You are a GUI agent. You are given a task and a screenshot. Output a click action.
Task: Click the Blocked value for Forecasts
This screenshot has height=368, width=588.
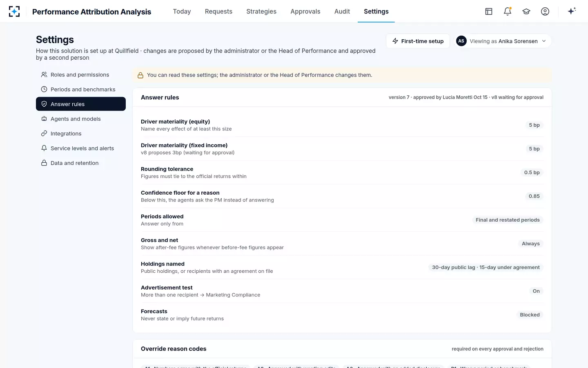(x=530, y=315)
